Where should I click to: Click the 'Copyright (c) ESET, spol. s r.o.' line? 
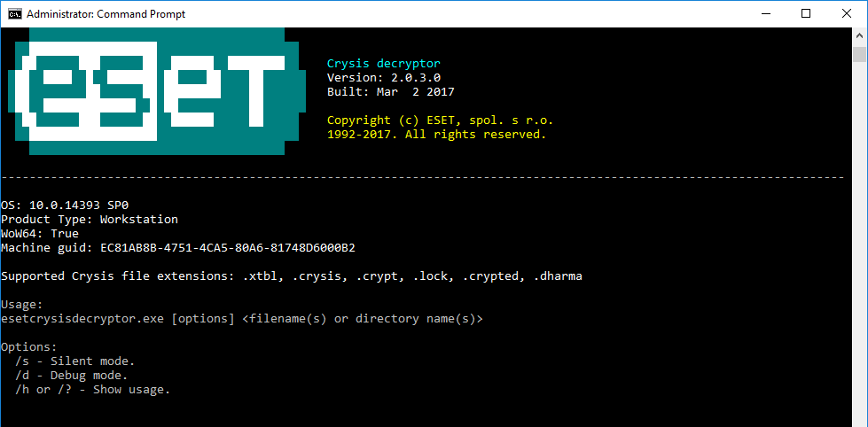pyautogui.click(x=440, y=120)
